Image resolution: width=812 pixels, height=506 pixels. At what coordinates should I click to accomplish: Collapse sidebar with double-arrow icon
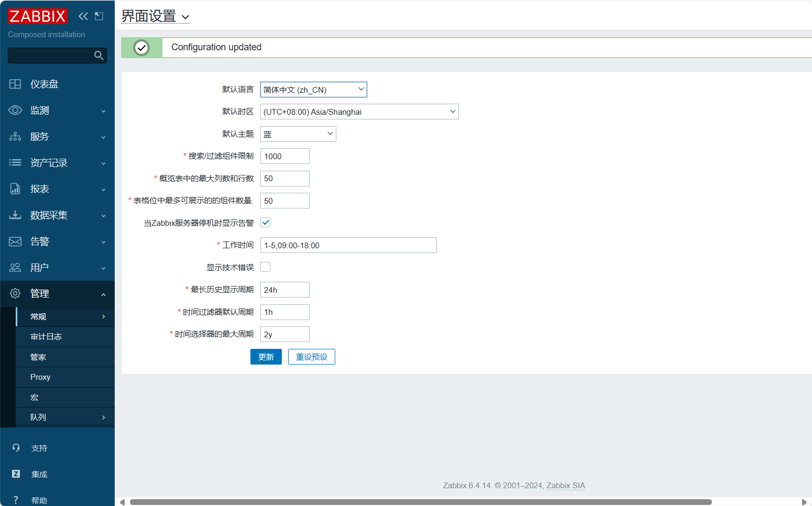click(83, 16)
